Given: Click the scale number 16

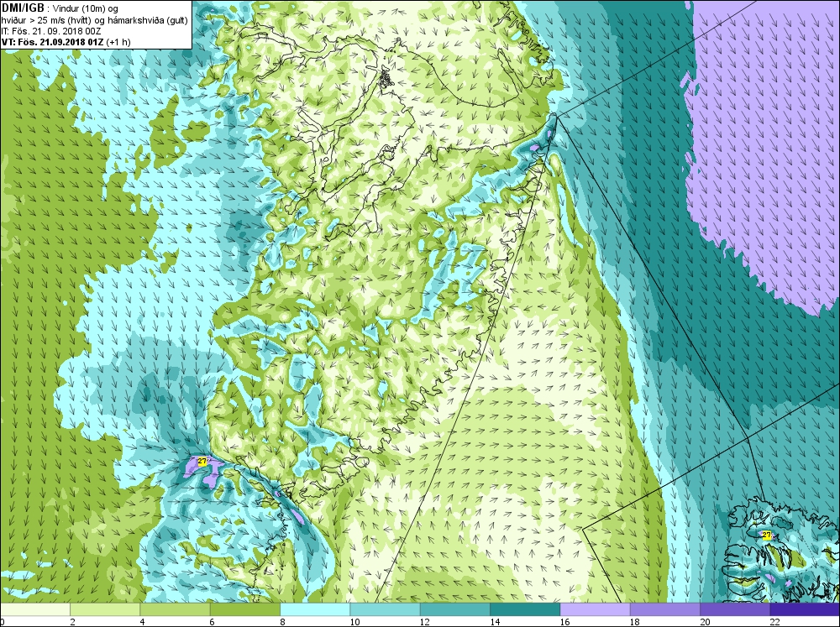Looking at the screenshot, I should coord(564,622).
